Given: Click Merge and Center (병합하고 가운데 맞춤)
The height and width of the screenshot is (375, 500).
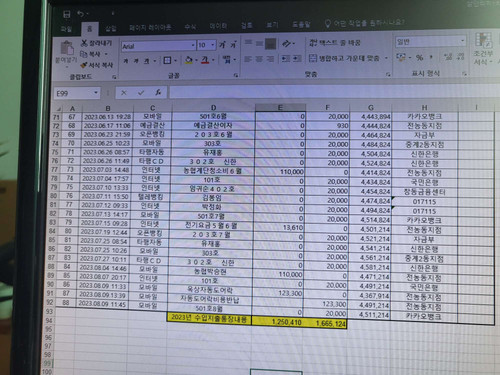Looking at the screenshot, I should click(x=344, y=58).
